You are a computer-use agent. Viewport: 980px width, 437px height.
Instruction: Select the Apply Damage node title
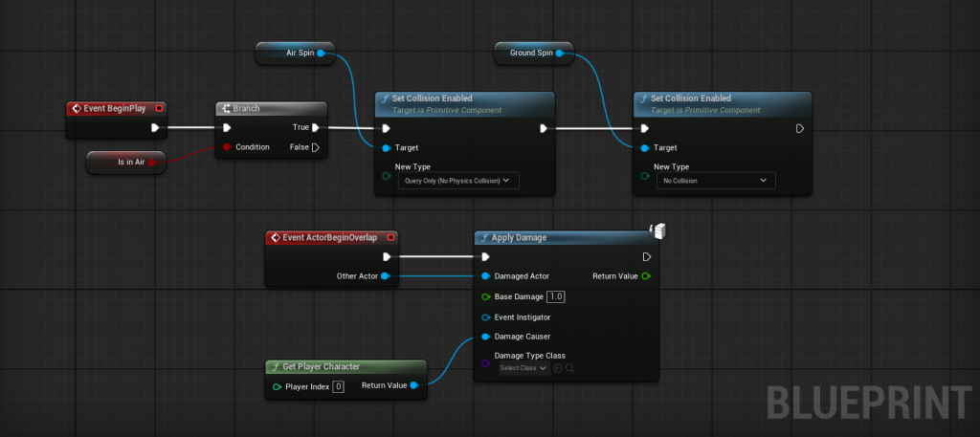click(x=521, y=237)
